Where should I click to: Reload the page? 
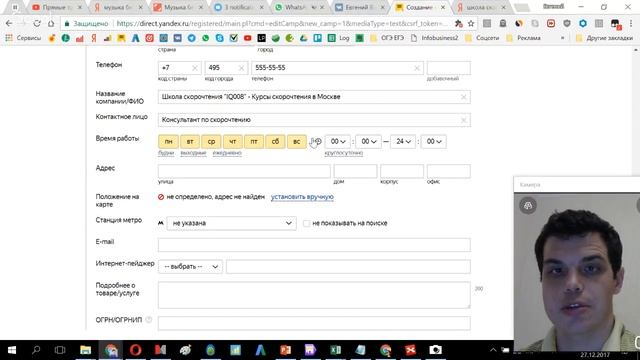point(37,24)
